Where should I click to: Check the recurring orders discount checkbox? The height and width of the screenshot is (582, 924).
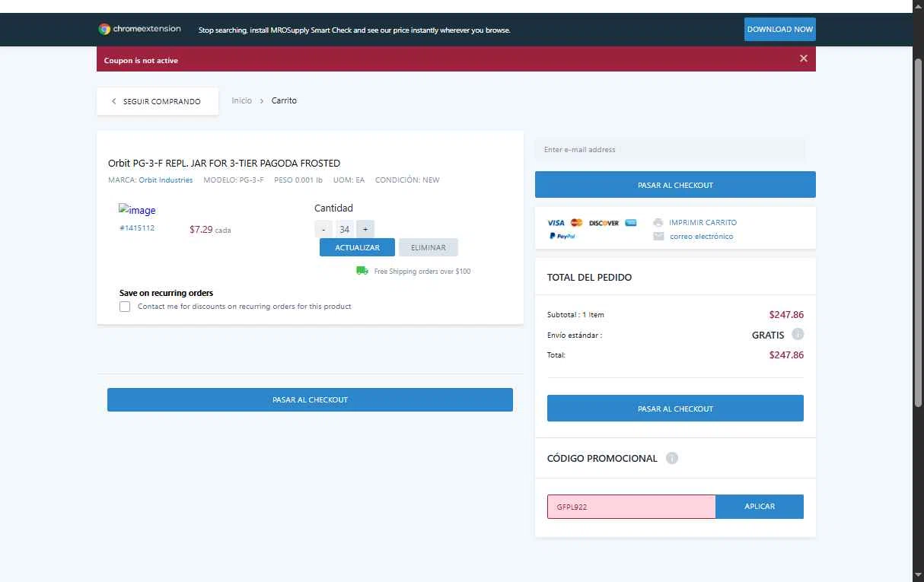(125, 307)
